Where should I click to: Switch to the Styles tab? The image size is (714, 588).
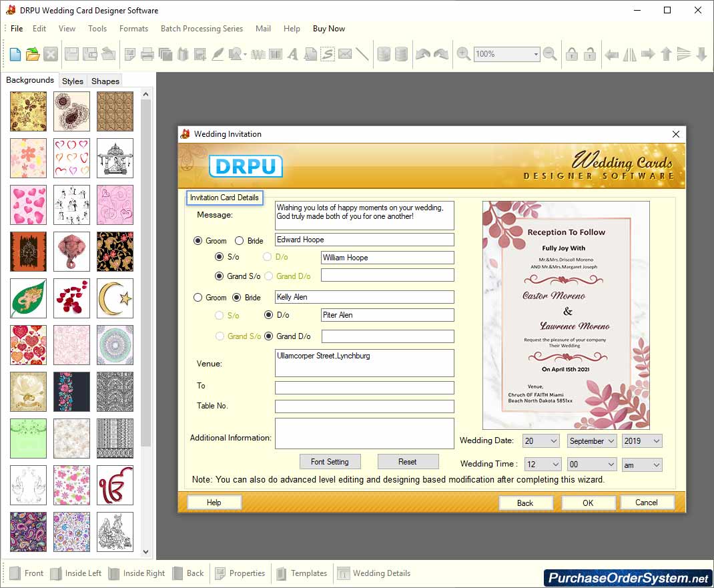tap(73, 81)
